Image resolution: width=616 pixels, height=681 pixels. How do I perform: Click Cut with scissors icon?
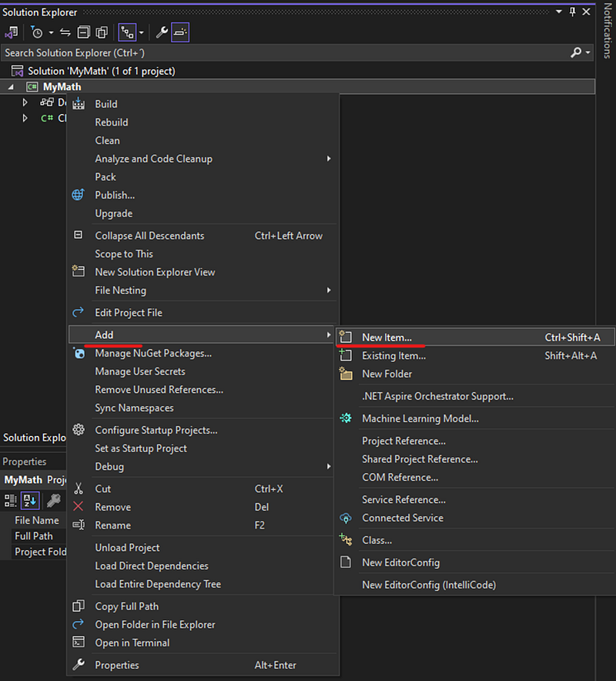click(x=203, y=489)
